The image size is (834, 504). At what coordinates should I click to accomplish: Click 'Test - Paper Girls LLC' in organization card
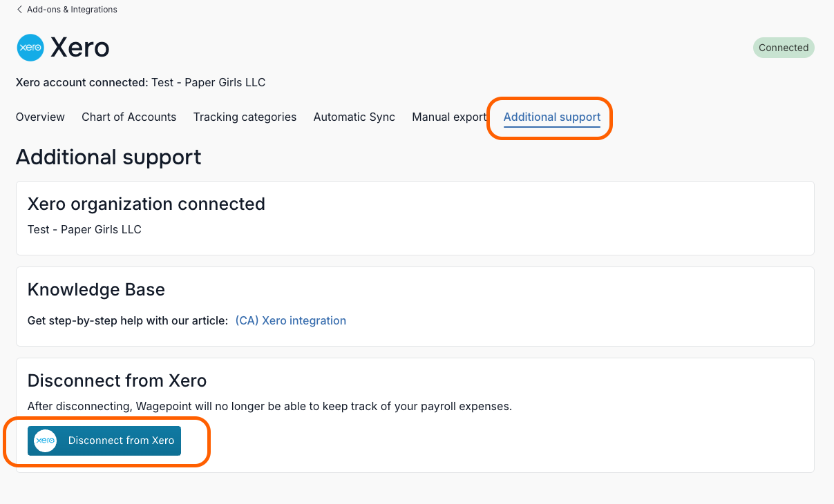coord(84,230)
